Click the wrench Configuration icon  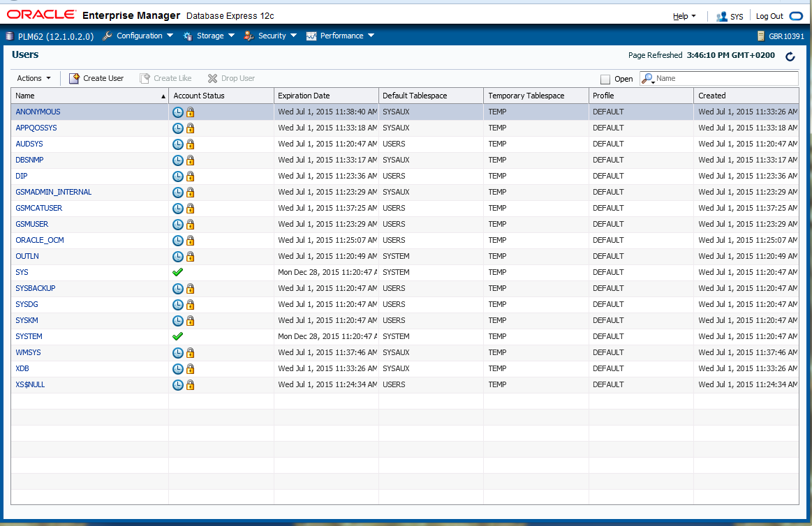click(x=108, y=36)
